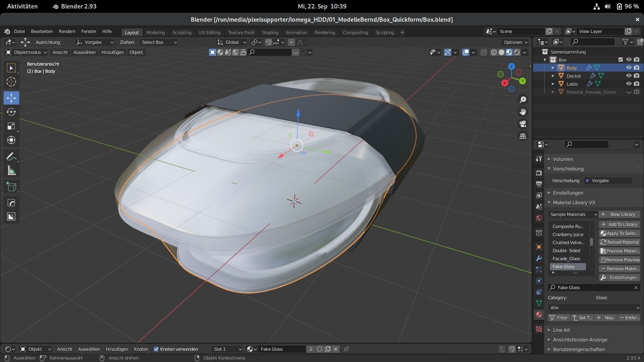Hide Lable object with eye icon
This screenshot has width=644, height=362.
click(629, 84)
